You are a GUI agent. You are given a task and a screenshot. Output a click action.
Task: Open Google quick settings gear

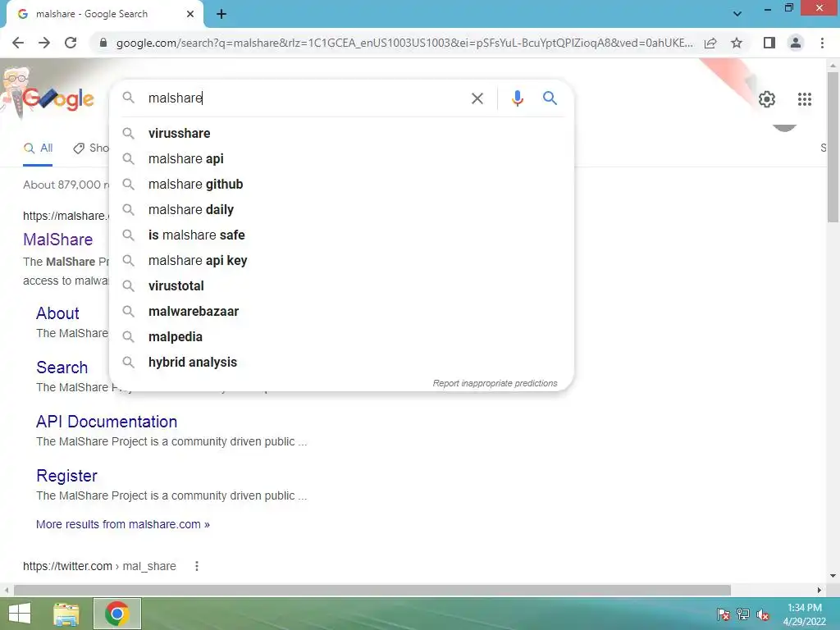coord(767,99)
